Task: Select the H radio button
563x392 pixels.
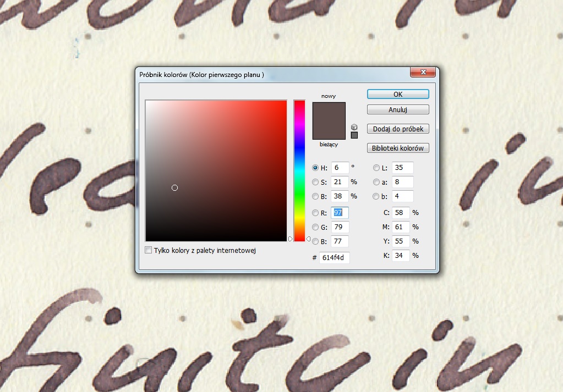Action: pos(315,168)
